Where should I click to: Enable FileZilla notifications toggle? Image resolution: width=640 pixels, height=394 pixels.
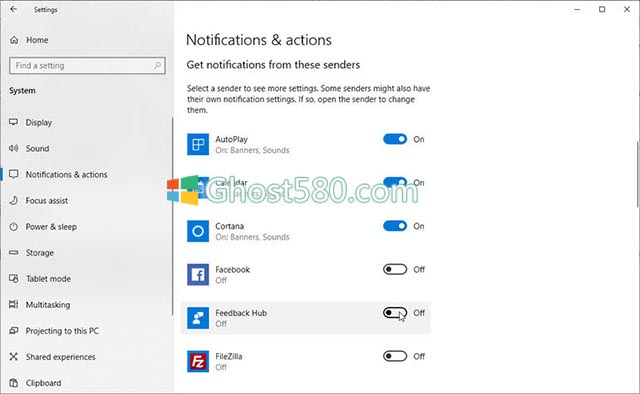coord(395,356)
